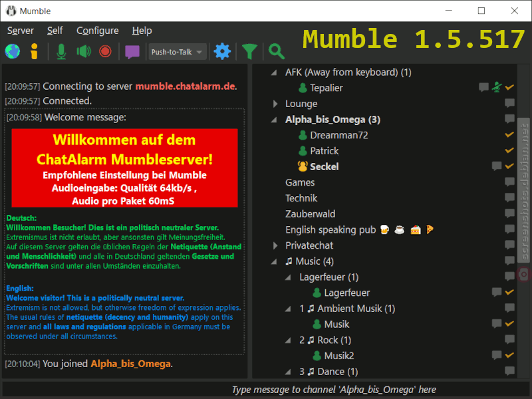Click the user icon next to Musik2
532x399 pixels.
tap(317, 356)
